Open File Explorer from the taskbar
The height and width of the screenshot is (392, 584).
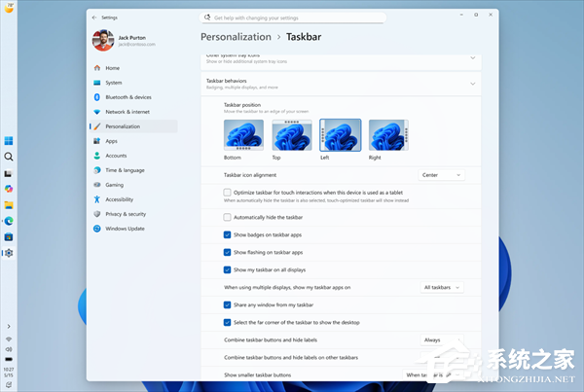tap(9, 205)
